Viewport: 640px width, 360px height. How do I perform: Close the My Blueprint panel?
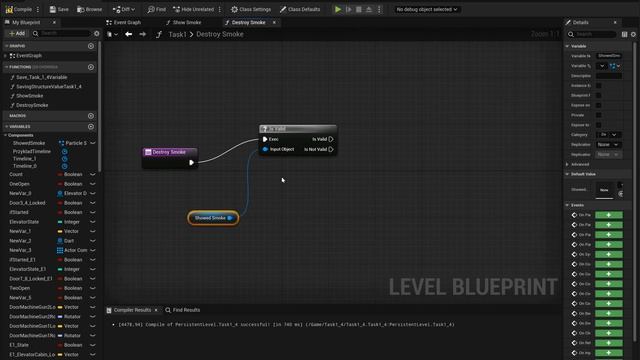(54, 22)
